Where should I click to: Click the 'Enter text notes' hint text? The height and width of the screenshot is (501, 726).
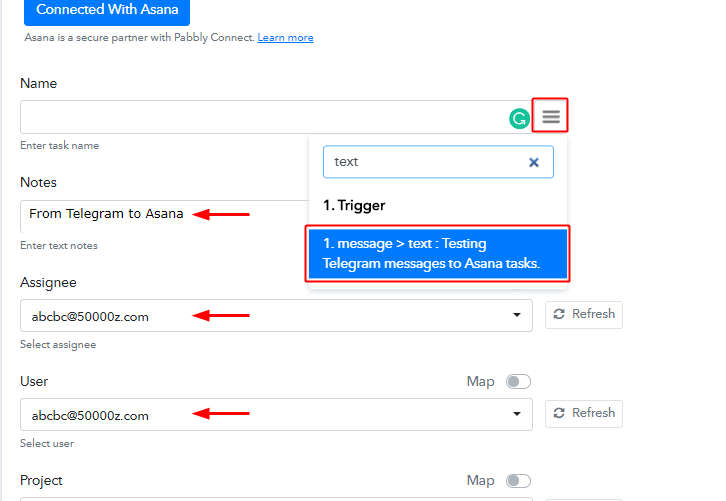tap(59, 245)
